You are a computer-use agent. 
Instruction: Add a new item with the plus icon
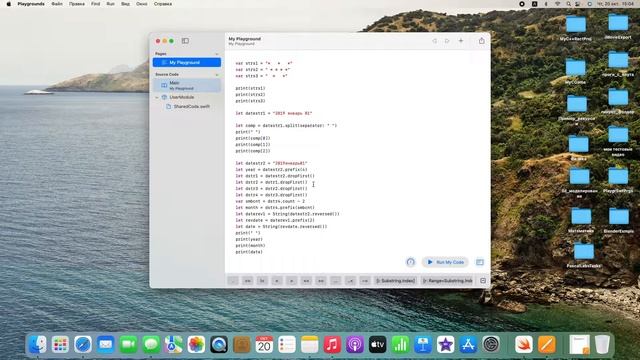[461, 41]
